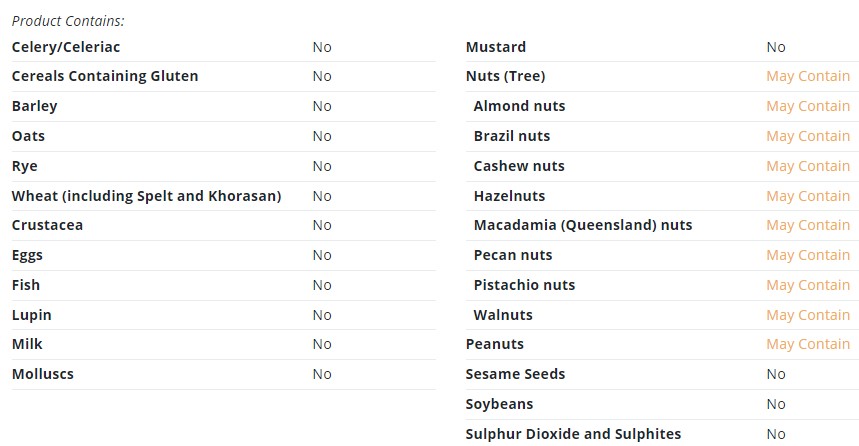Click May Contain beside Cashew nuts
Image resolution: width=859 pixels, height=446 pixels.
click(808, 166)
